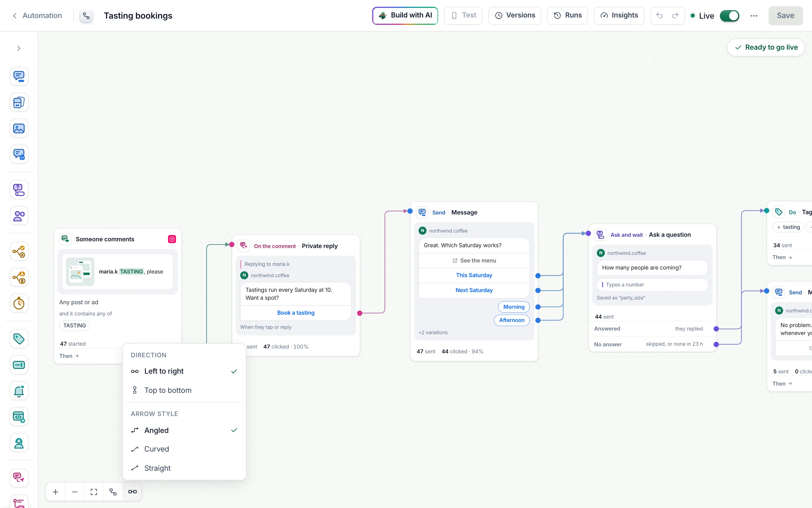Screen dimensions: 812x508
Task: Click the Save button
Action: 785,16
